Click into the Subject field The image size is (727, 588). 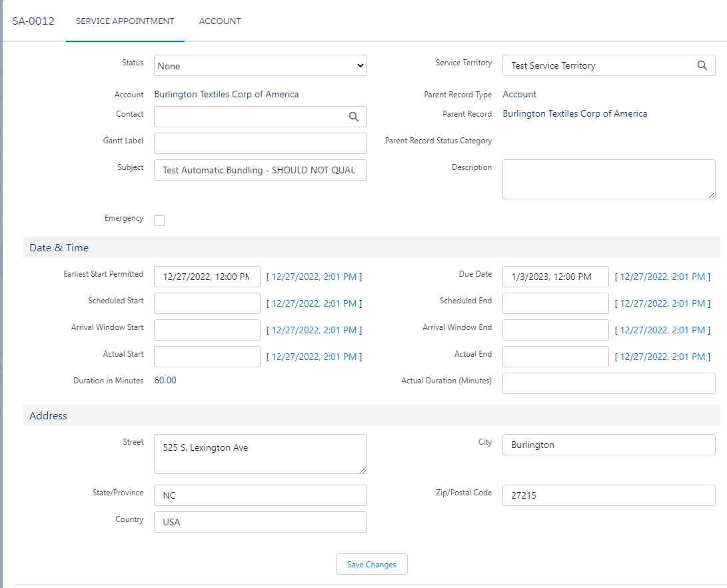260,170
